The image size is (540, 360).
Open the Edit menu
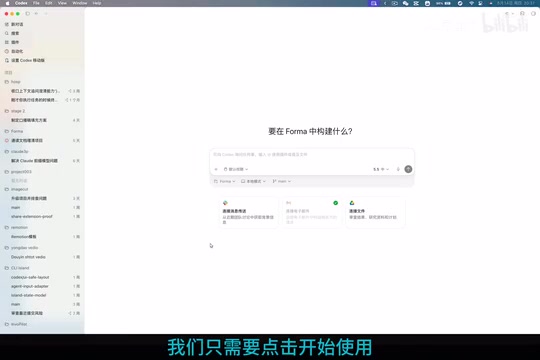click(x=49, y=3)
